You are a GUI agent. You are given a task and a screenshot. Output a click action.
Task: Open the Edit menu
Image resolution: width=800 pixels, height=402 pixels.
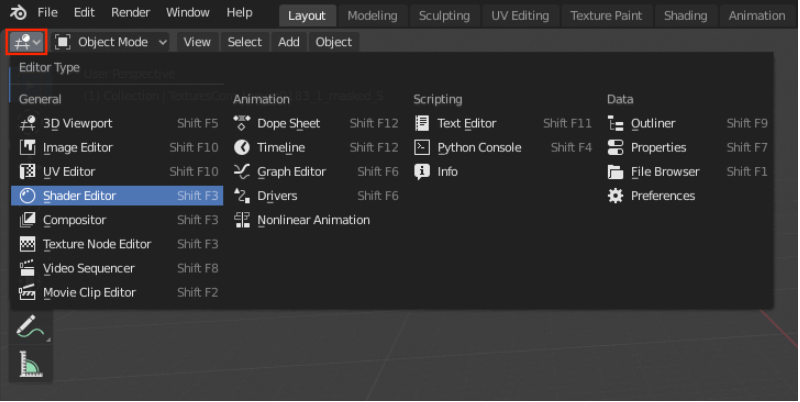click(84, 13)
